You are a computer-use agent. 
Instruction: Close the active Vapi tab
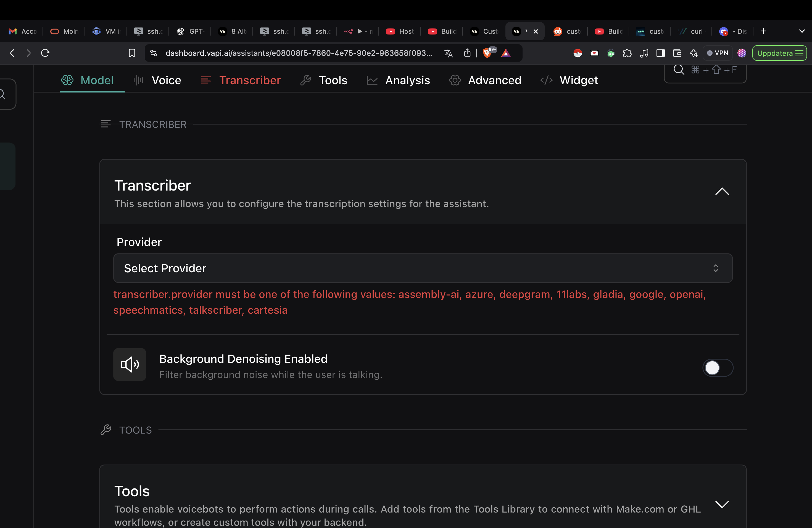point(536,31)
